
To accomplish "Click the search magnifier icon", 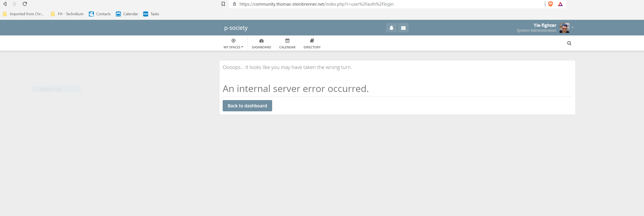I will 569,43.
